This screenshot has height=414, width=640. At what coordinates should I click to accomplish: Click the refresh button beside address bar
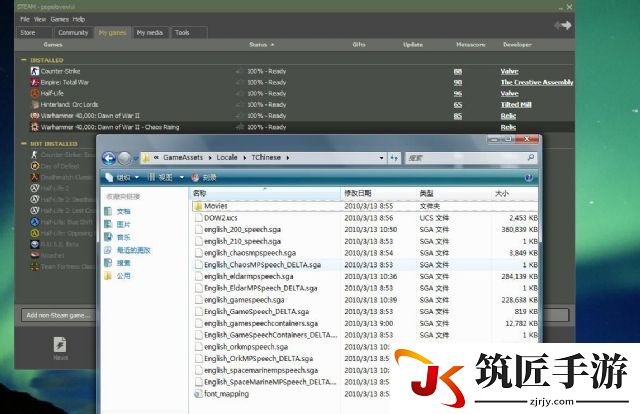click(394, 158)
